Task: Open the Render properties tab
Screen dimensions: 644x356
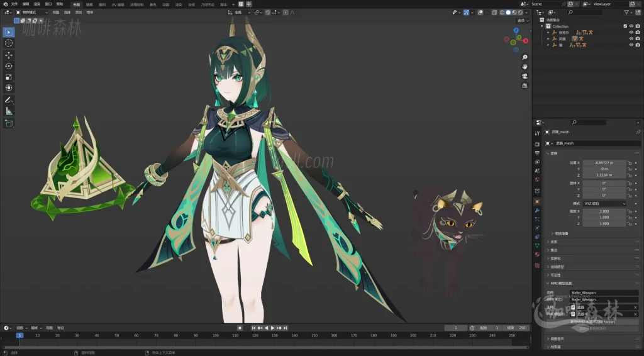Action: [537, 144]
